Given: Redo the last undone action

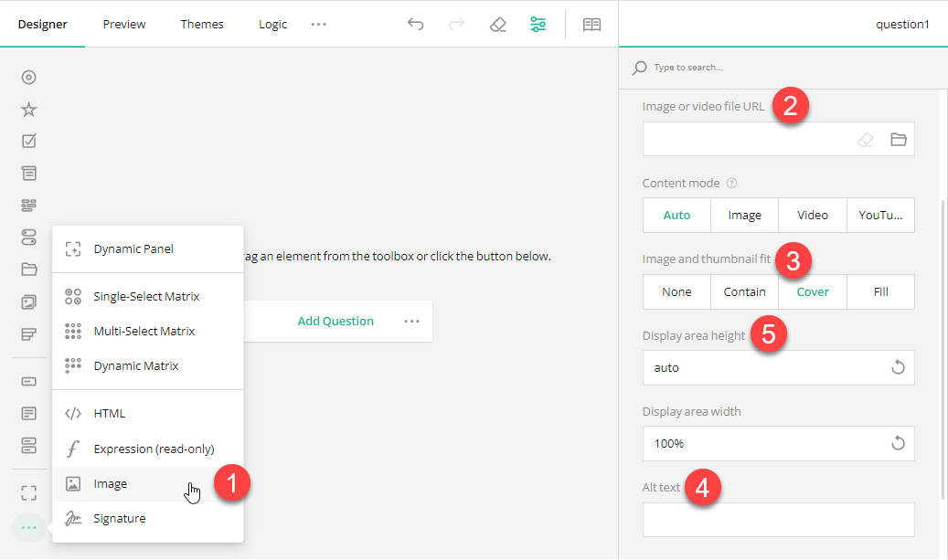Looking at the screenshot, I should click(x=457, y=24).
